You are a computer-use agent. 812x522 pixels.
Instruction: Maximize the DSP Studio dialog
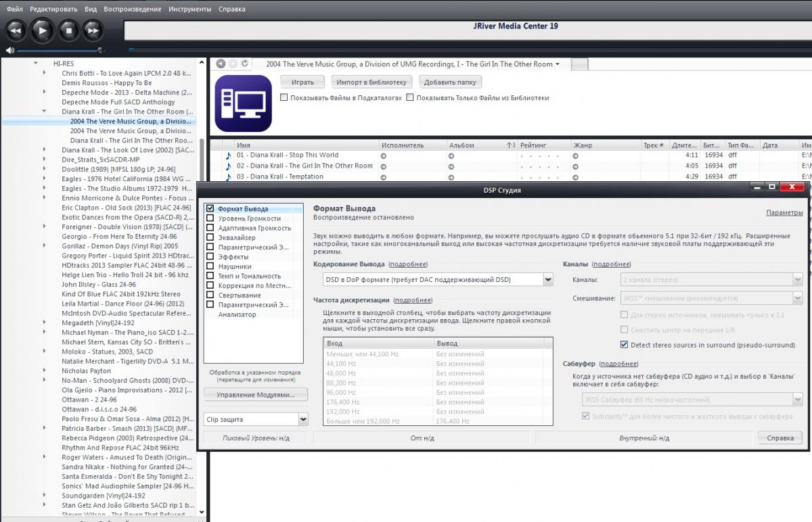pos(773,186)
